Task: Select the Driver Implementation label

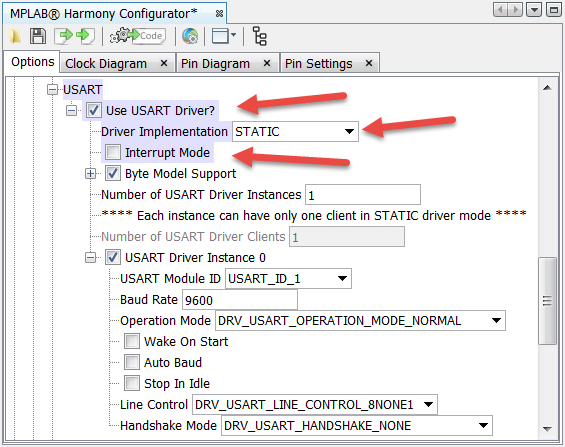Action: coord(164,131)
